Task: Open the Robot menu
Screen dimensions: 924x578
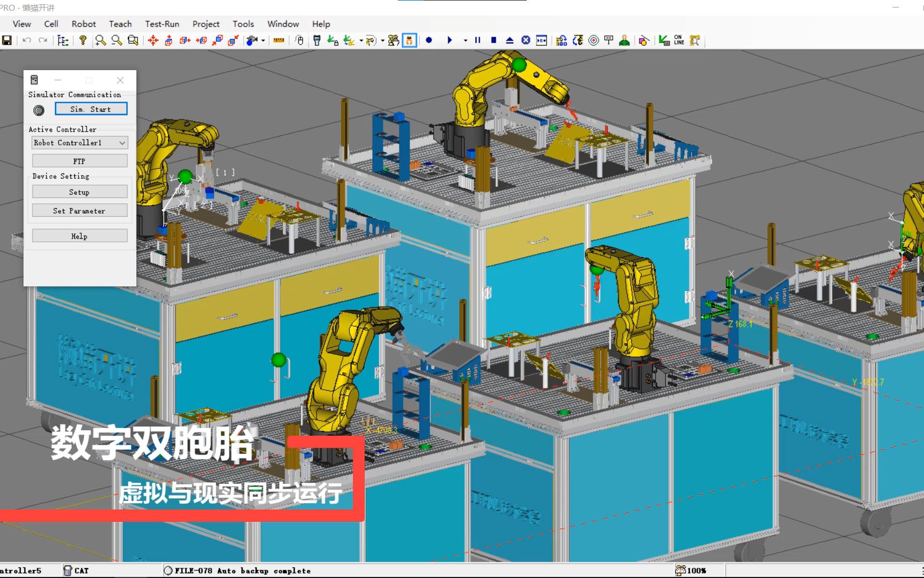Action: [x=84, y=24]
